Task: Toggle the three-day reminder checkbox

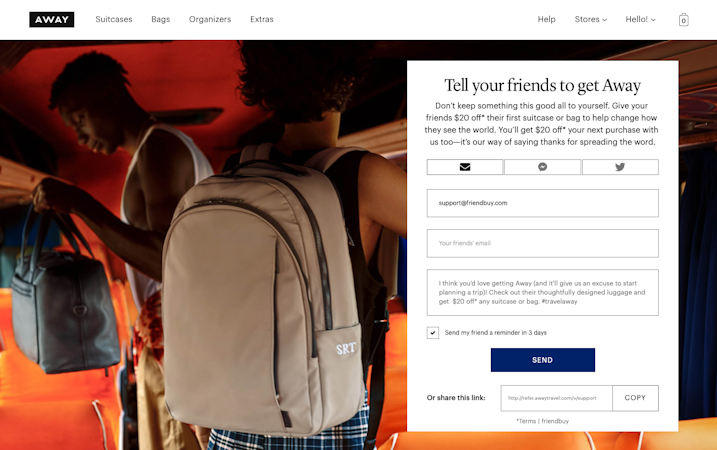Action: [x=433, y=332]
